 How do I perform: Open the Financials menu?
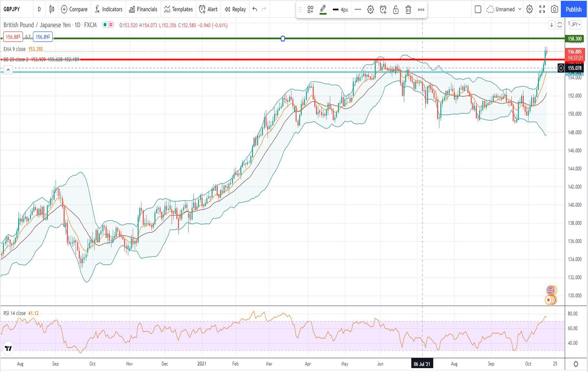click(143, 9)
